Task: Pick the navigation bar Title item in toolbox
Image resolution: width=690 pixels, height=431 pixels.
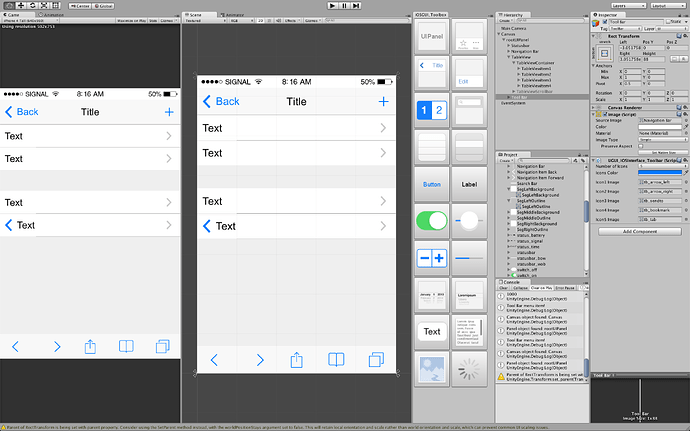Action: (432, 73)
